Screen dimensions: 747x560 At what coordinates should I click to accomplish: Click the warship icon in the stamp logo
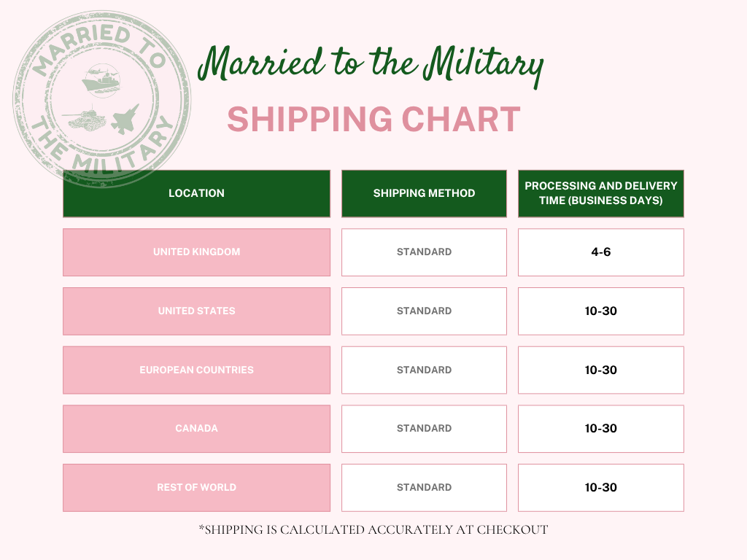(x=100, y=81)
